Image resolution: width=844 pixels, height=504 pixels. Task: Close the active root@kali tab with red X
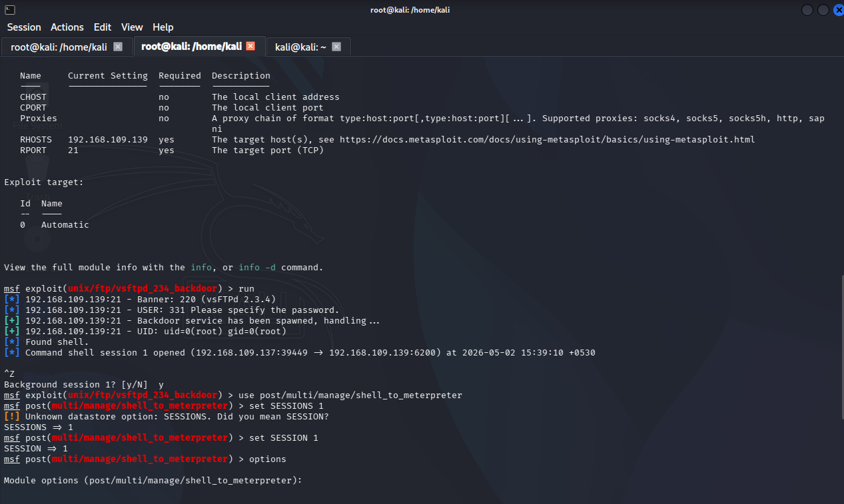[250, 46]
